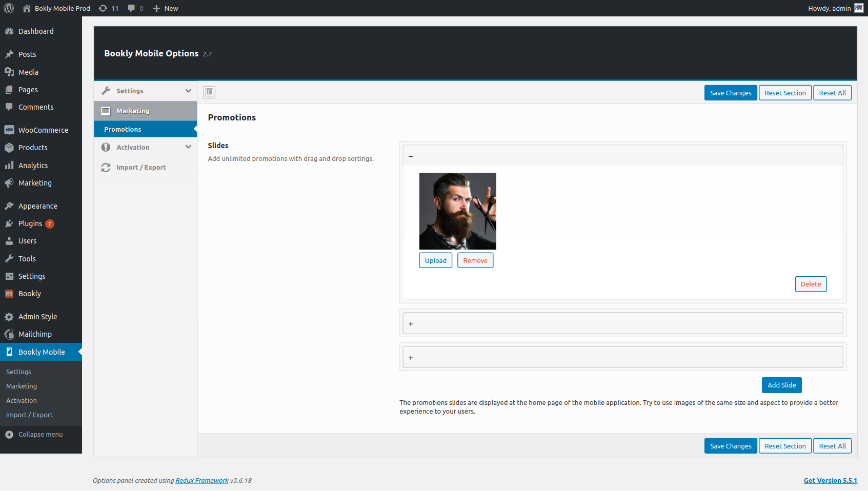Screen dimensions: 868x491
Task: Remove the barber slide image
Action: (x=475, y=260)
